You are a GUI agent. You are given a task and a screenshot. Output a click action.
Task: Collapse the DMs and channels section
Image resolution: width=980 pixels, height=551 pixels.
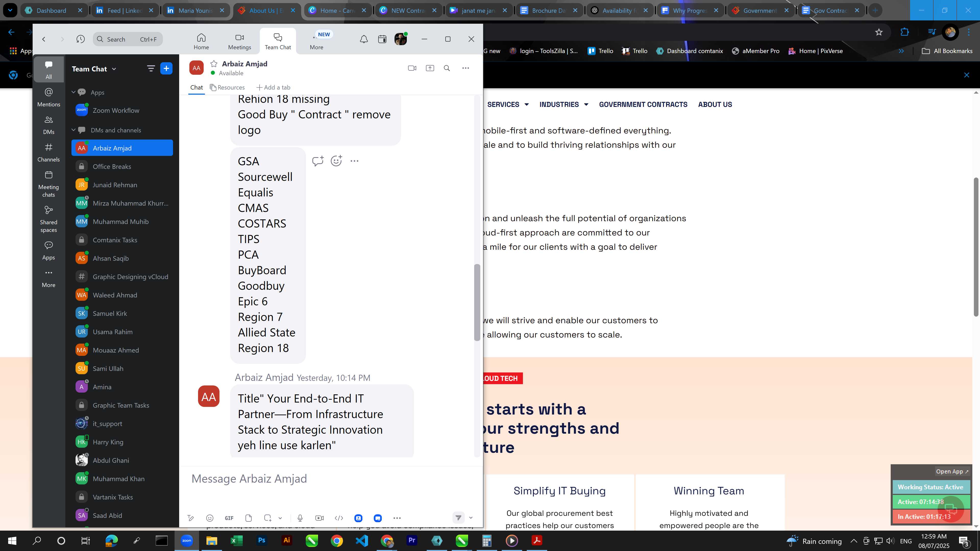tap(73, 130)
